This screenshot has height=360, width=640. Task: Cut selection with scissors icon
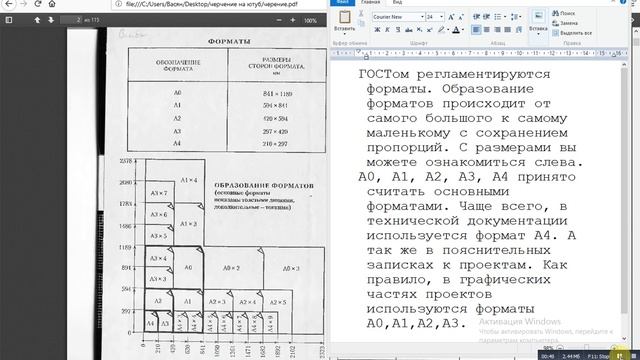coord(361,13)
